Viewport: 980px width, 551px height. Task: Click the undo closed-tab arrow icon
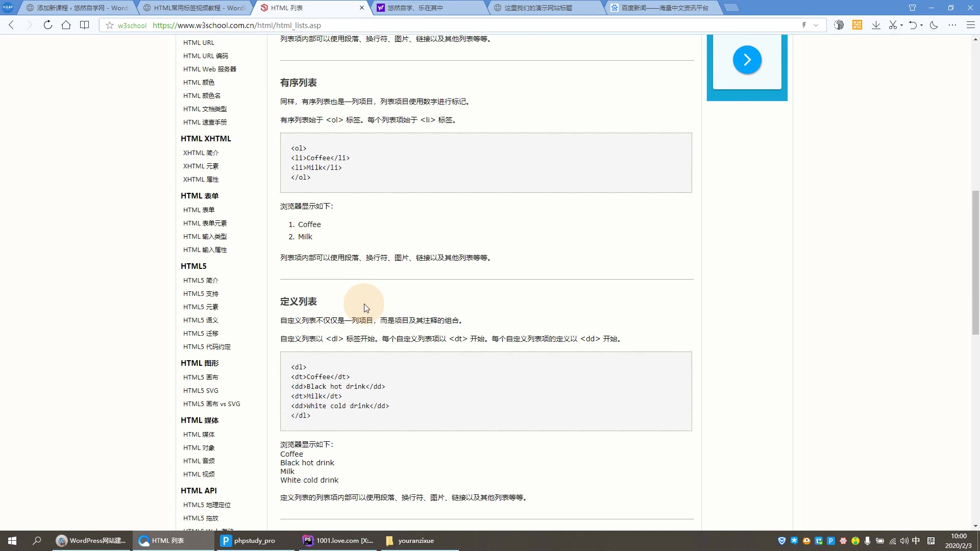click(913, 25)
